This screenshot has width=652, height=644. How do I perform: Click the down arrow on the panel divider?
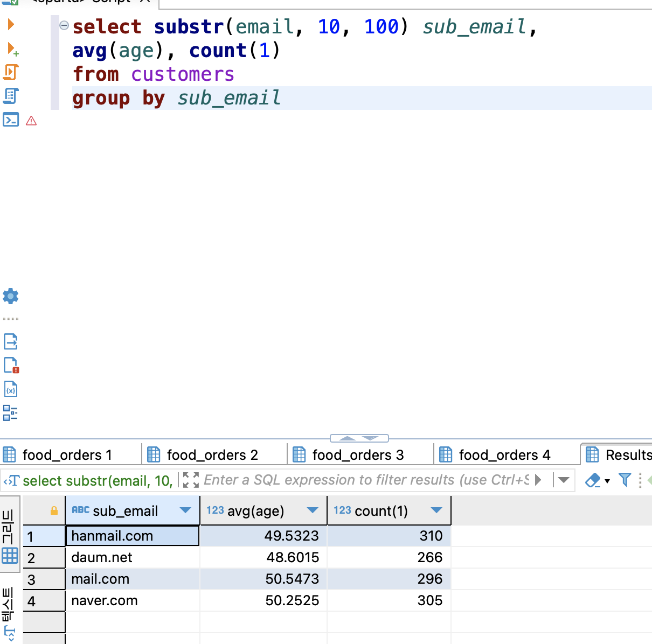[371, 438]
